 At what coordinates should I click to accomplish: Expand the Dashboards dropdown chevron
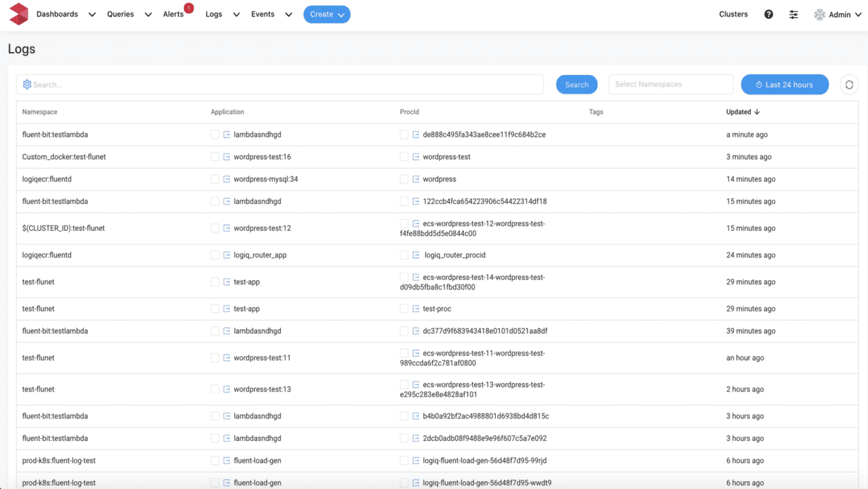coord(92,14)
